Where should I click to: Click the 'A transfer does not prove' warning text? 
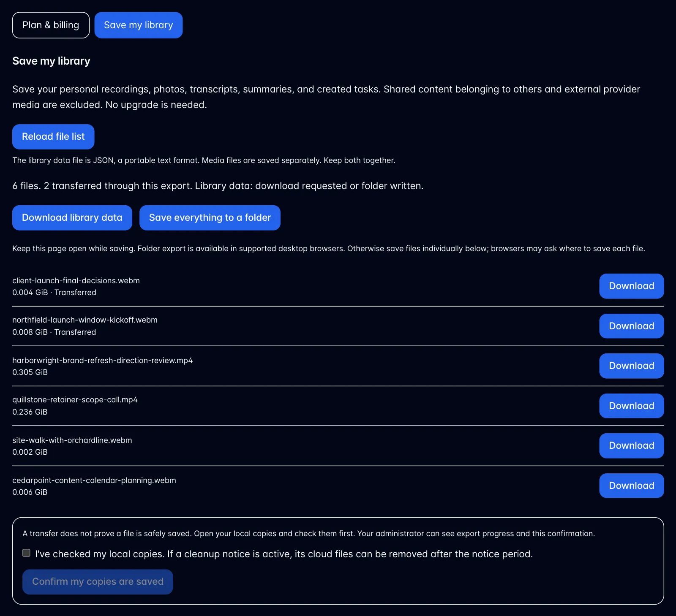coord(308,534)
